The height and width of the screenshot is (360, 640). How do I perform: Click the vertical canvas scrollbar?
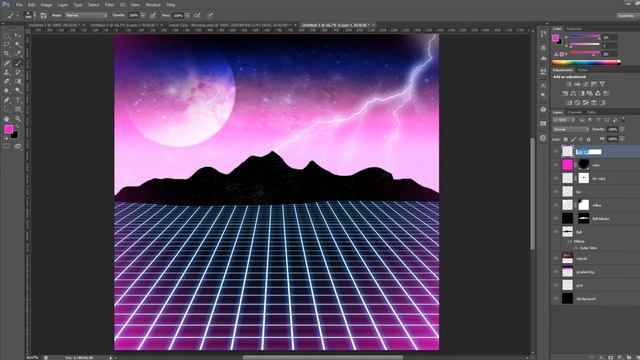[x=532, y=194]
